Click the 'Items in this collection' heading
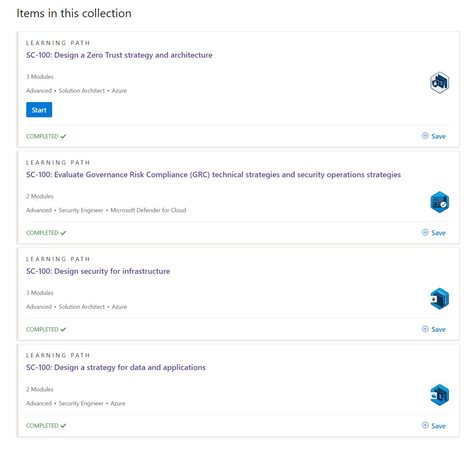Viewport: 476px width, 452px height. coord(74,13)
